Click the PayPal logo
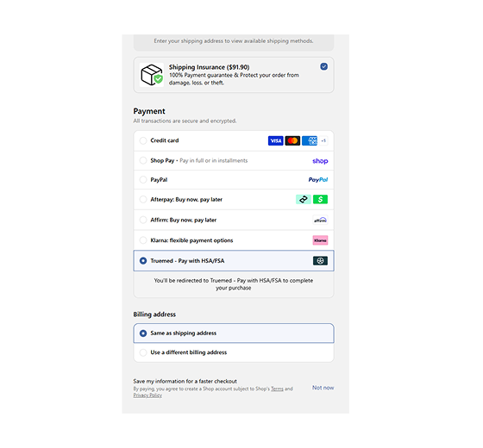The height and width of the screenshot is (448, 483). click(318, 180)
